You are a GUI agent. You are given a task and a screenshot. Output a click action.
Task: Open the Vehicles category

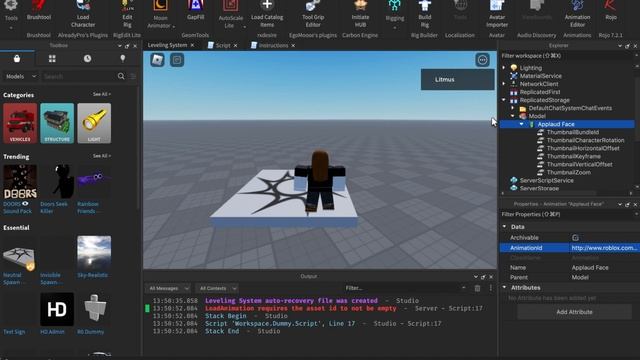20,123
